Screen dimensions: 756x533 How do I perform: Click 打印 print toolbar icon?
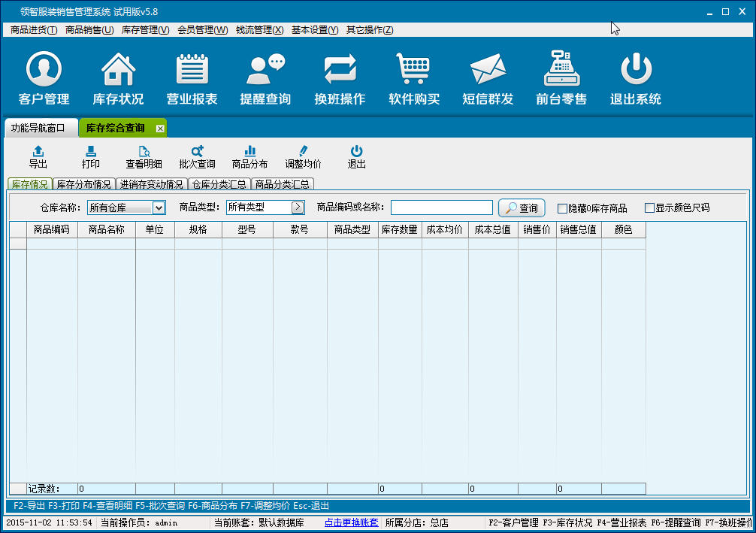tap(91, 157)
